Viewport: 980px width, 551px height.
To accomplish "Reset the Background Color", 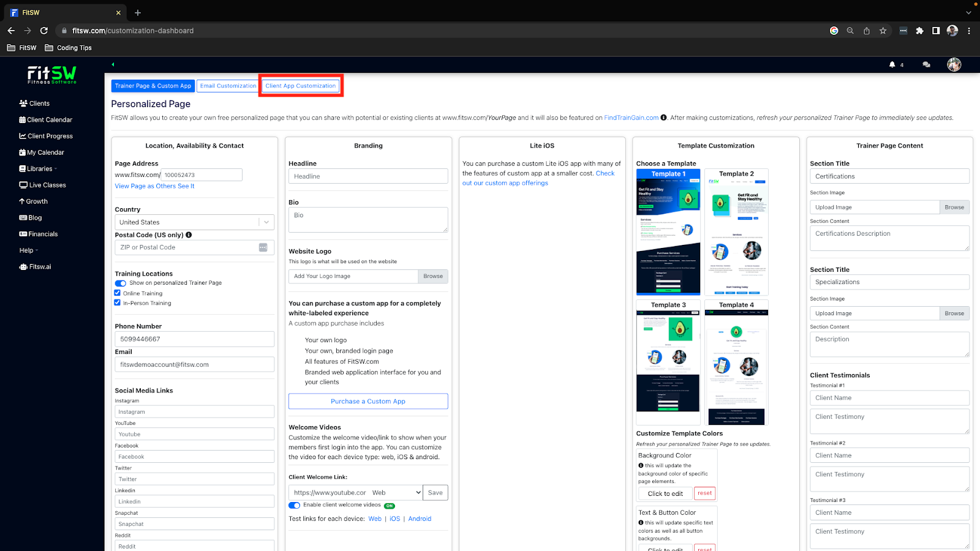I will pyautogui.click(x=705, y=493).
